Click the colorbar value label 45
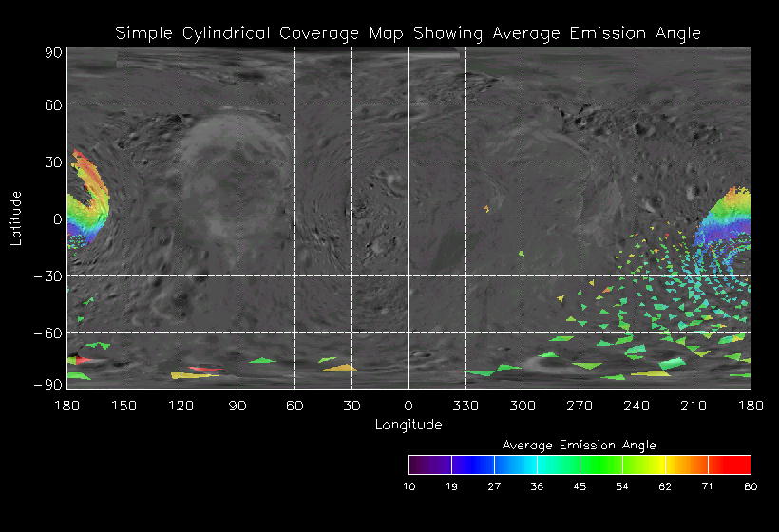This screenshot has width=779, height=532. click(579, 486)
